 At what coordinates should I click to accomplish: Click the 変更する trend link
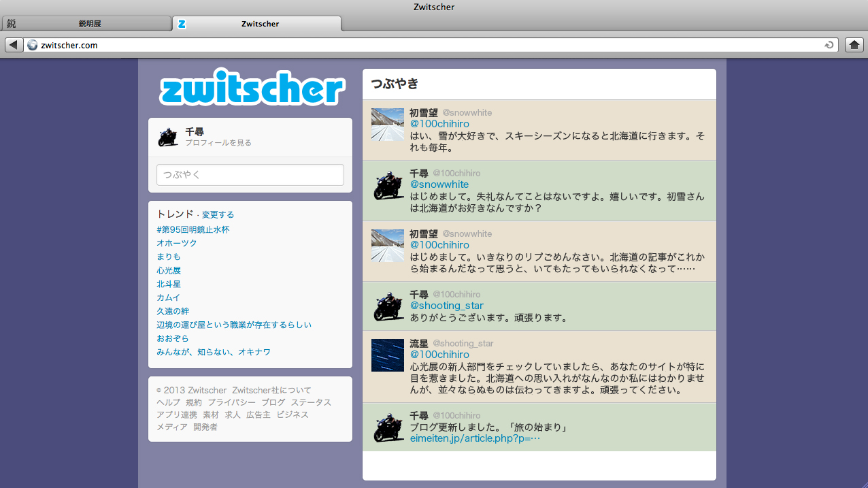coord(218,215)
